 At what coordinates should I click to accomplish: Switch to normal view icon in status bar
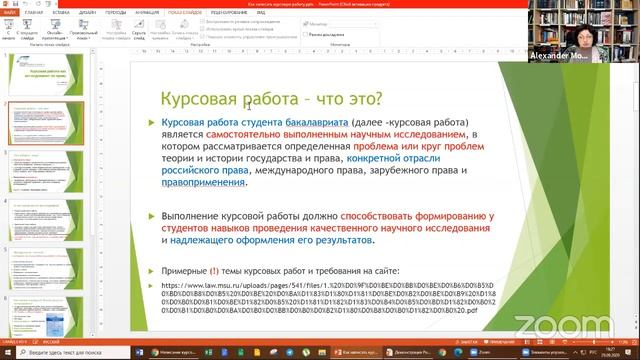(x=527, y=342)
